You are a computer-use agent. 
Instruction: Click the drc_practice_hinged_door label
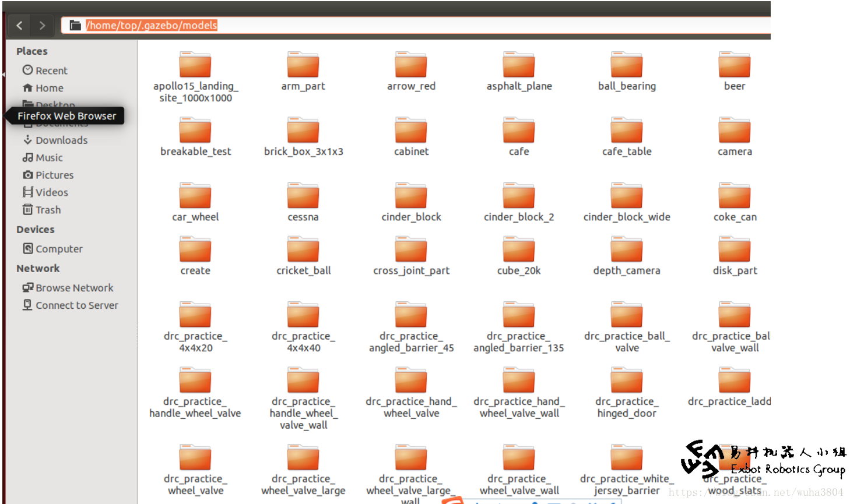coord(627,407)
